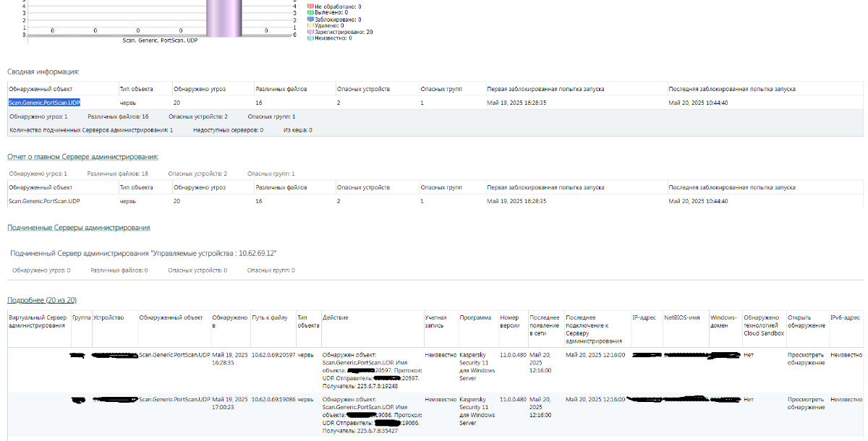This screenshot has height=441, width=868.
Task: Click 'Последняя заблокированная попытка запуска' header in summary table
Action: pos(732,89)
